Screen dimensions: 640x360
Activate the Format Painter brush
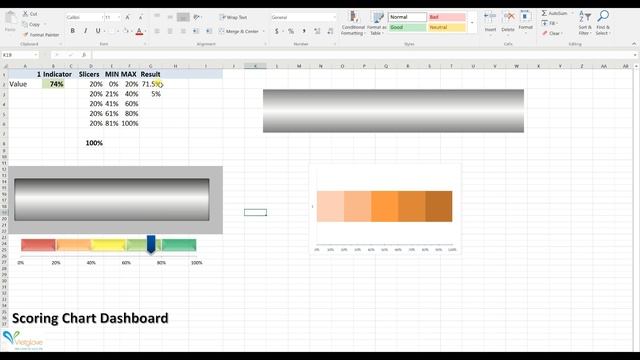41,35
